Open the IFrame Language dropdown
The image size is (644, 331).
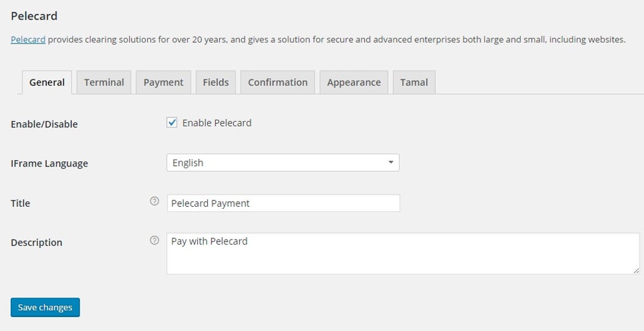pyautogui.click(x=282, y=163)
